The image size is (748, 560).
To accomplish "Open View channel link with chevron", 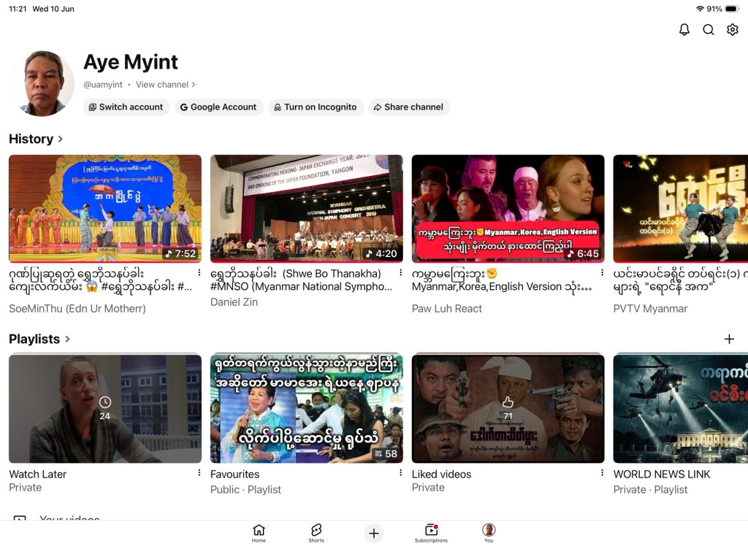I will coord(166,85).
